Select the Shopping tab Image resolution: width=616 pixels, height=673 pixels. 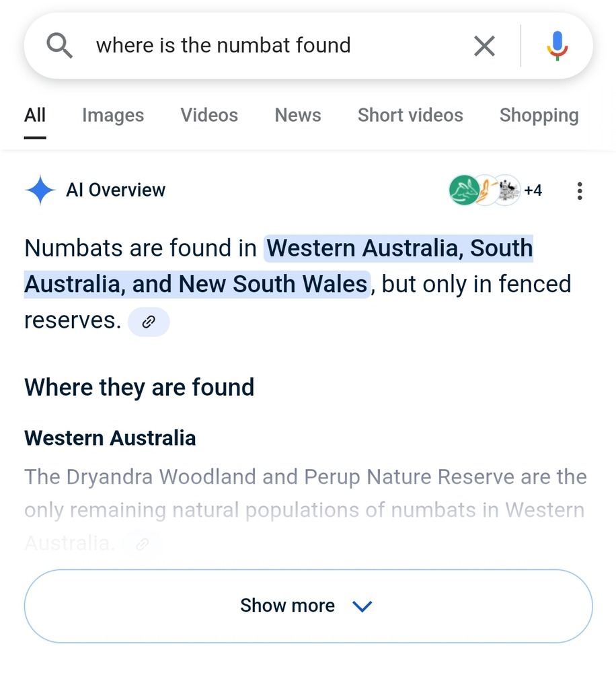coord(539,115)
